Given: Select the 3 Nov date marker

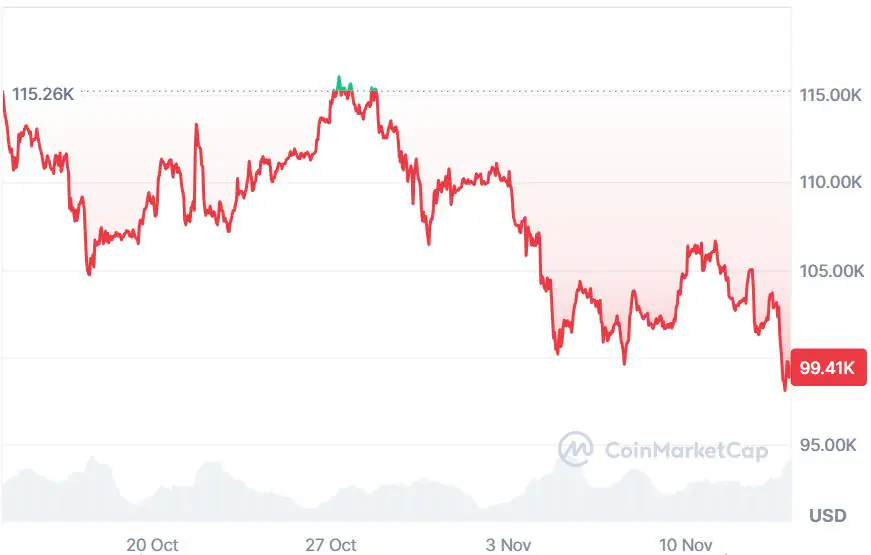Looking at the screenshot, I should [x=508, y=544].
